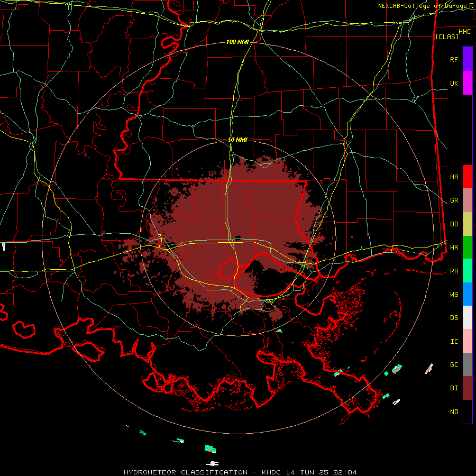Click the 'BI' legend label

[454, 388]
